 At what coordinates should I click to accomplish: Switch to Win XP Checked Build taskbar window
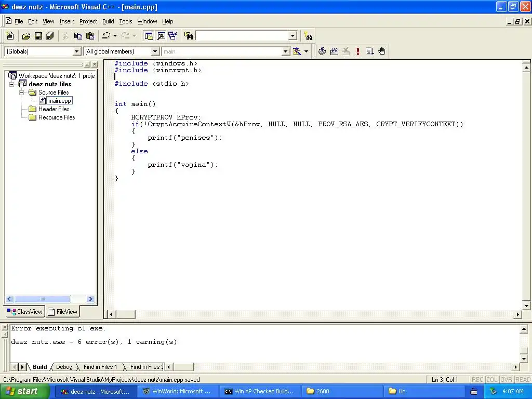tap(260, 391)
